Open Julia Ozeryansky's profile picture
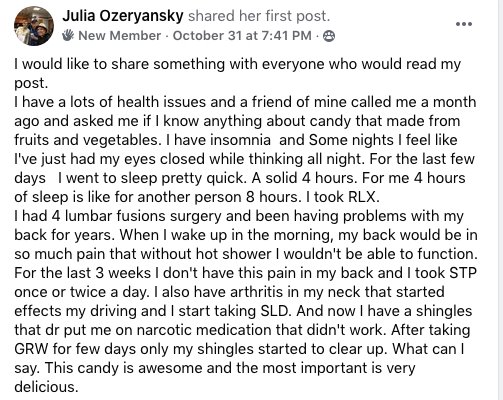Viewport: 503px width, 400px height. point(34,26)
